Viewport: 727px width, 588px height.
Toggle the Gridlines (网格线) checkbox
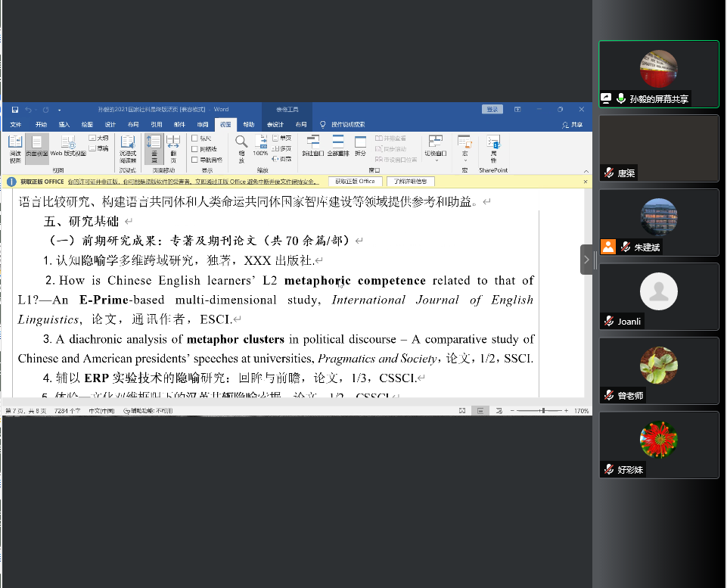pyautogui.click(x=195, y=149)
